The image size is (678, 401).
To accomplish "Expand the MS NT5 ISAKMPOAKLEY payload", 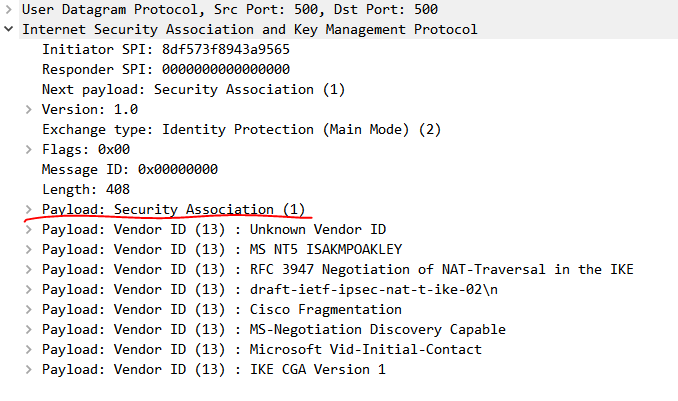I will 29,250.
